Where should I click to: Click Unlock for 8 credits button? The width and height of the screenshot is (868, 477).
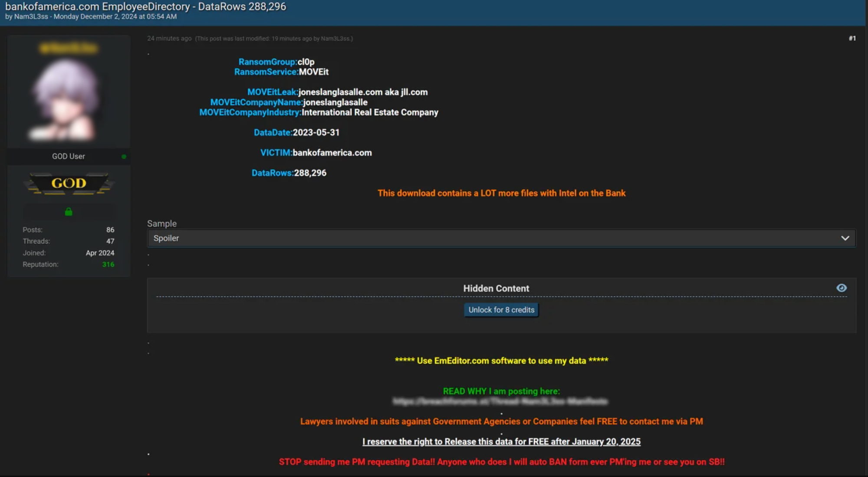click(x=501, y=310)
